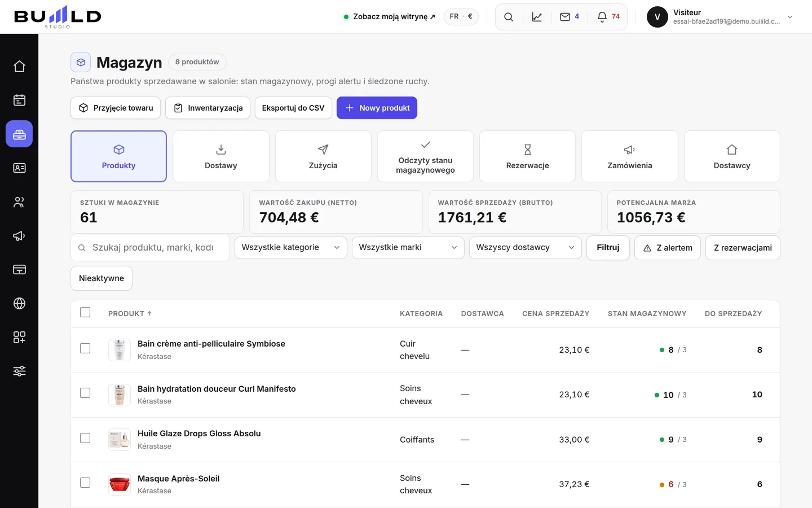Image resolution: width=812 pixels, height=508 pixels.
Task: Click the Magazyn box icon beside title
Action: coord(81,62)
